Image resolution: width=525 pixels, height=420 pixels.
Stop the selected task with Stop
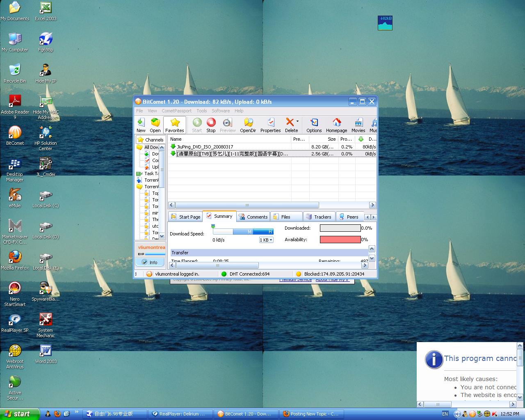[211, 125]
